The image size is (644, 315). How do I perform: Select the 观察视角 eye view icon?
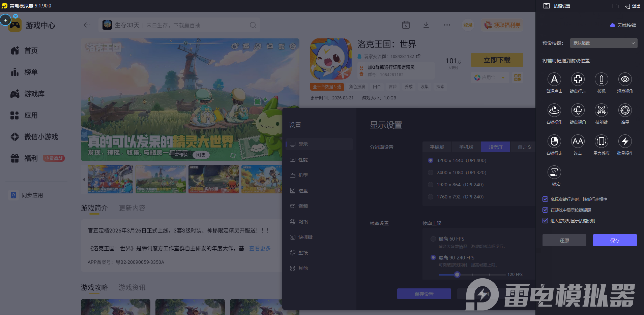click(625, 79)
